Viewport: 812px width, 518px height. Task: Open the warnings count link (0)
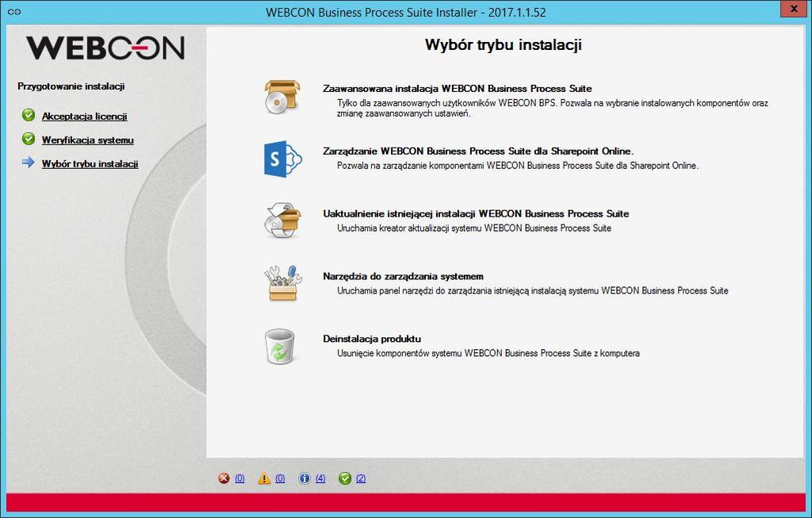280,478
